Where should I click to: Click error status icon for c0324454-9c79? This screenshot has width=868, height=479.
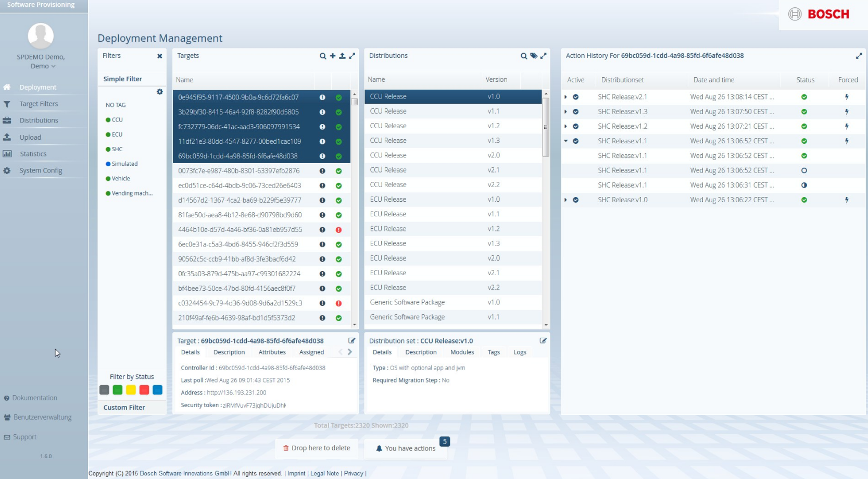[338, 303]
